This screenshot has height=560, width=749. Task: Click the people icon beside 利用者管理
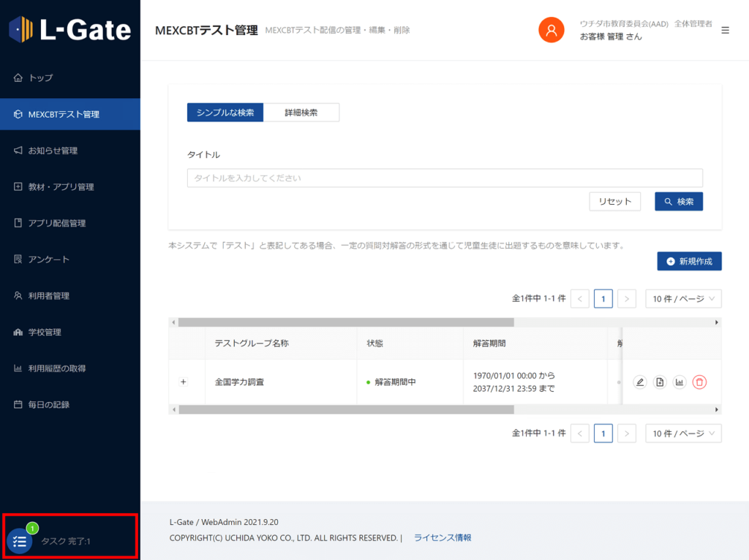18,295
